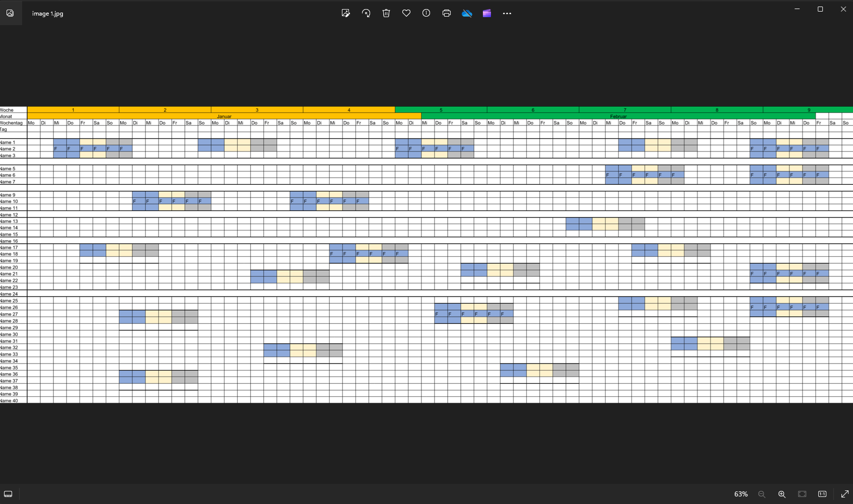The width and height of the screenshot is (853, 504).
Task: Print the displayed image
Action: (x=447, y=13)
